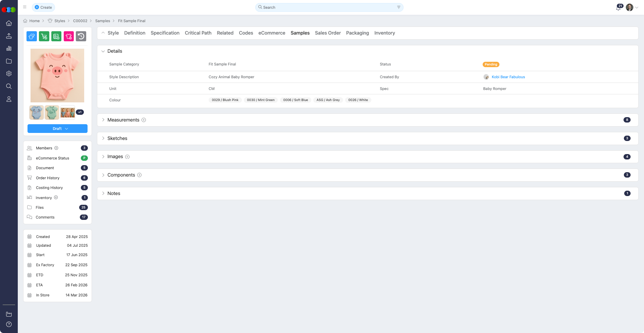Collapse the Details section
This screenshot has height=333, width=644.
(x=103, y=51)
